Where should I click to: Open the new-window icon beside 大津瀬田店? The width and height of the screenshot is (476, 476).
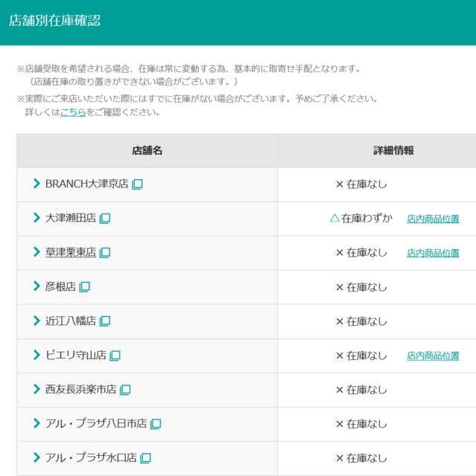[x=105, y=219]
